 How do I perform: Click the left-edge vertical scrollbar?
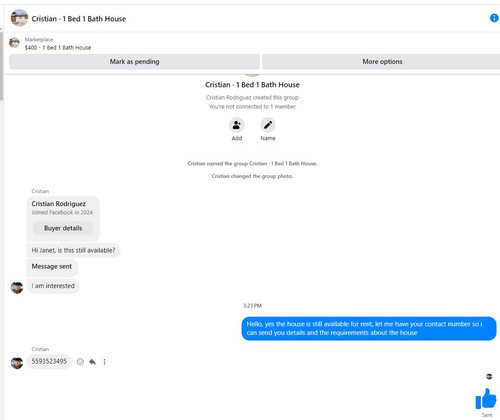click(1, 67)
